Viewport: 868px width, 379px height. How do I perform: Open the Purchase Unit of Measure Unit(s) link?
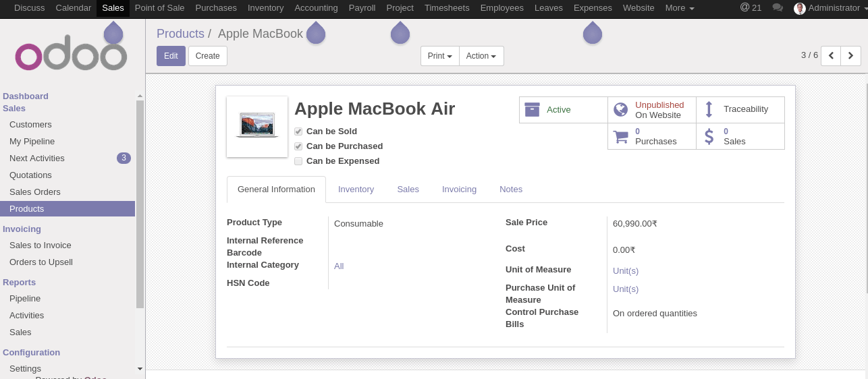point(626,289)
